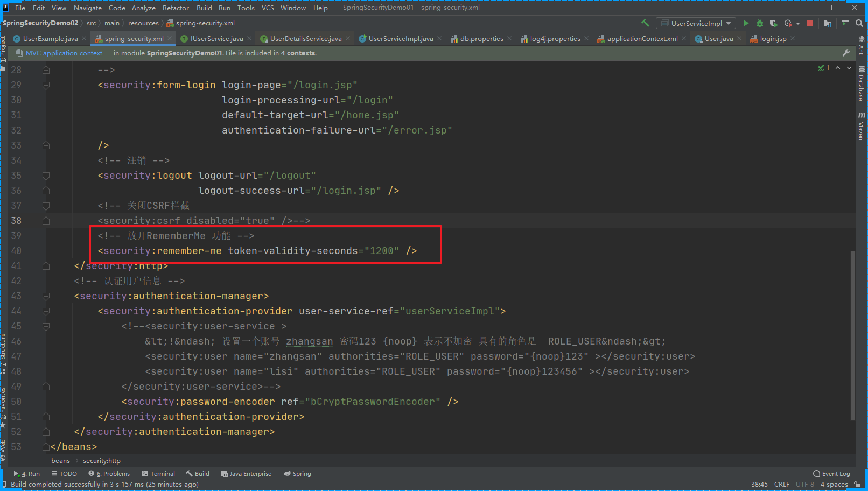This screenshot has height=491, width=868.
Task: Click the SpringSecurityDemo02 breadcrumb
Action: 40,23
